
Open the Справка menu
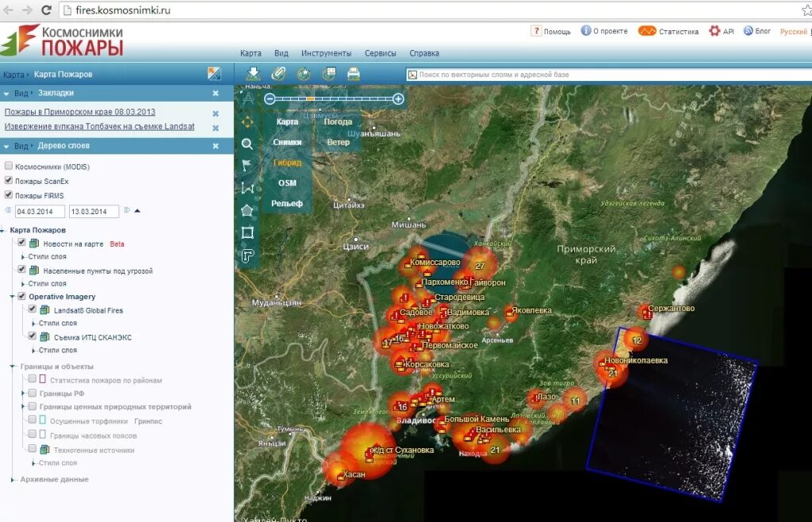[x=424, y=53]
